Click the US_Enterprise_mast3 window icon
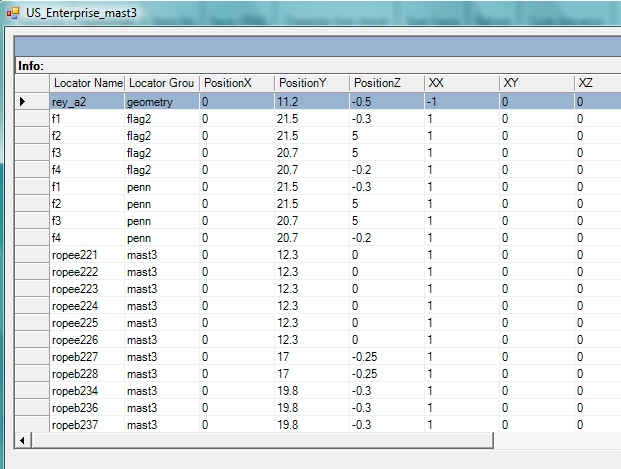 pos(13,13)
